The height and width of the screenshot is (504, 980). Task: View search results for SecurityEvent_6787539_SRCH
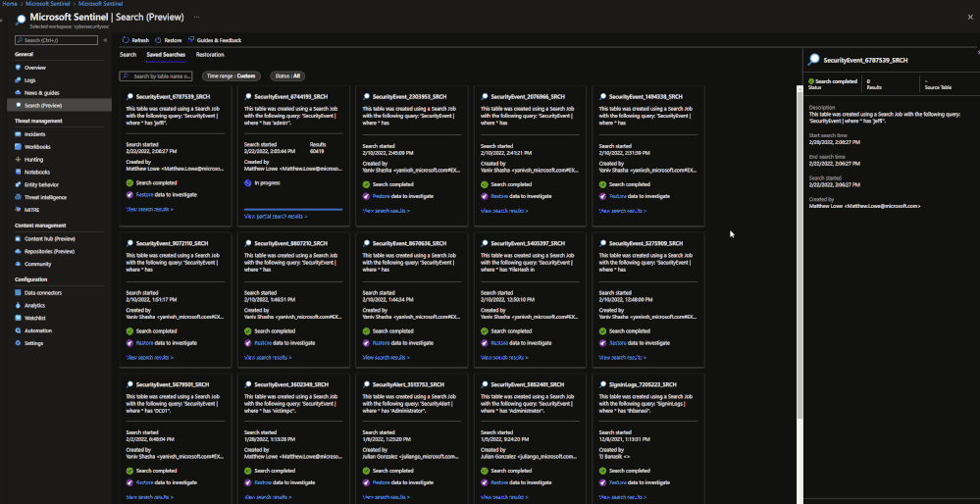coord(149,209)
